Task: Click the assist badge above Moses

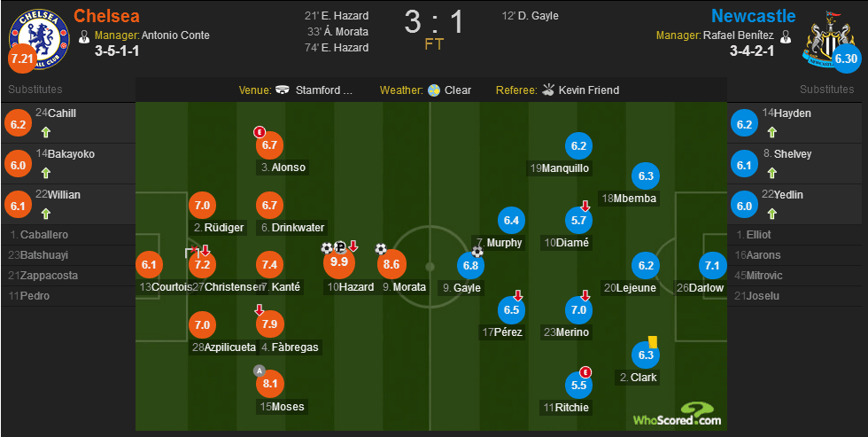Action: (x=259, y=371)
